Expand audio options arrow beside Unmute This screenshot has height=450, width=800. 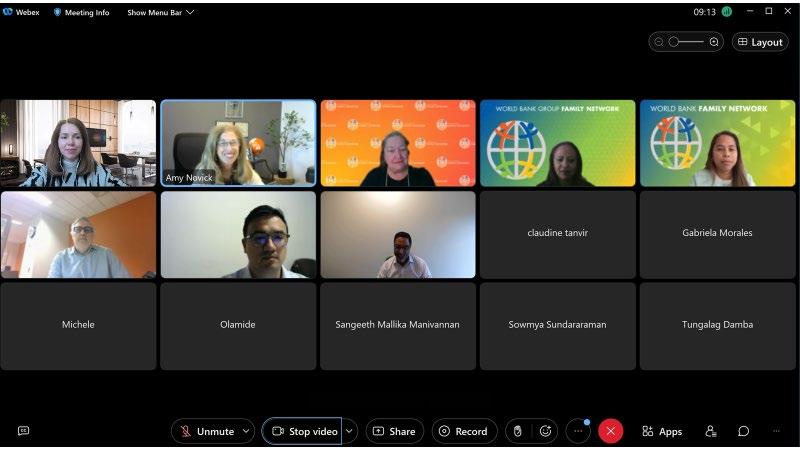[246, 432]
